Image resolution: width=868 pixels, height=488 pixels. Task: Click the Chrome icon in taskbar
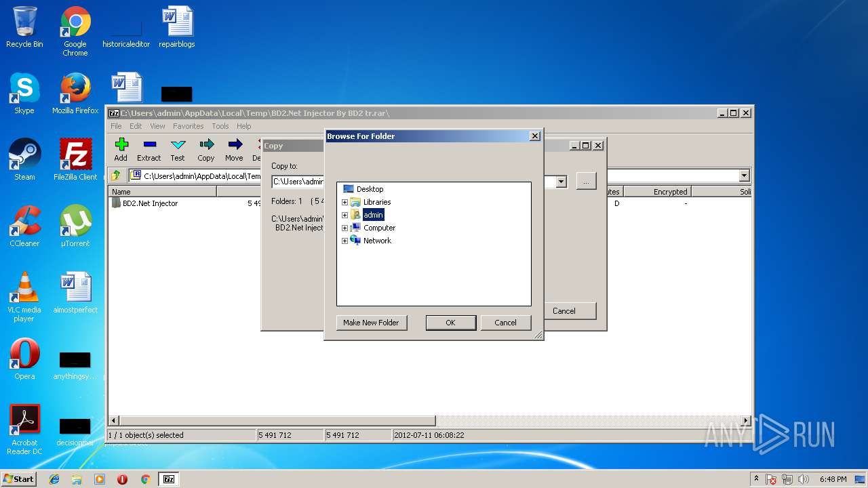145,479
